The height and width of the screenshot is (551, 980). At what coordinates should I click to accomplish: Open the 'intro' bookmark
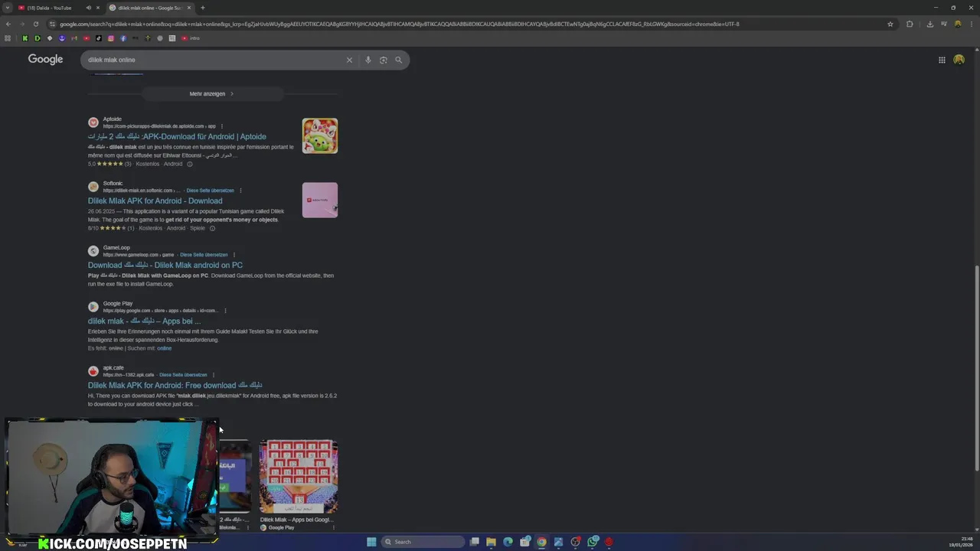point(191,38)
